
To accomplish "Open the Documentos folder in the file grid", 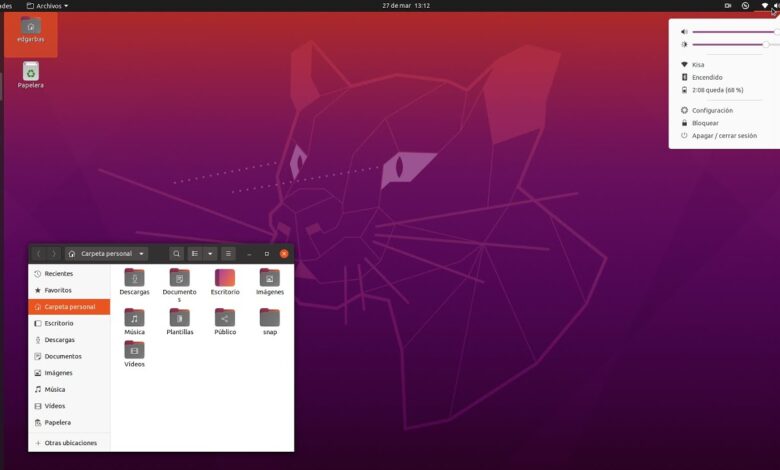I will tap(180, 284).
